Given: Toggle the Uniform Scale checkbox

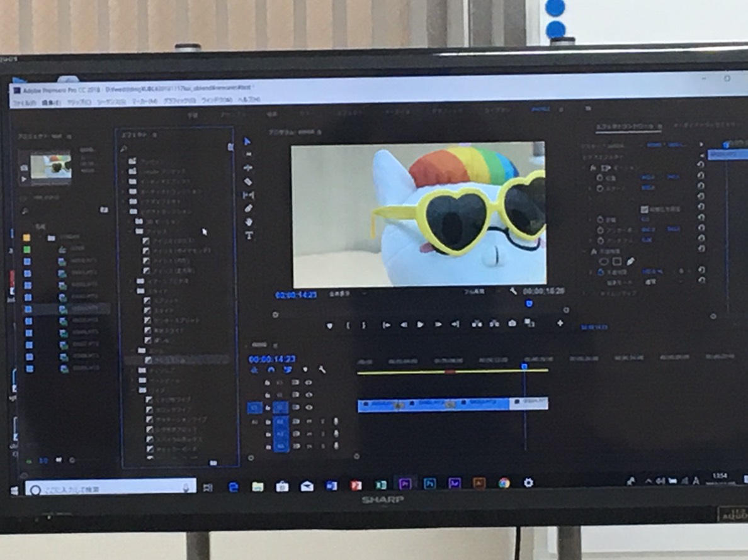Looking at the screenshot, I should pyautogui.click(x=645, y=210).
